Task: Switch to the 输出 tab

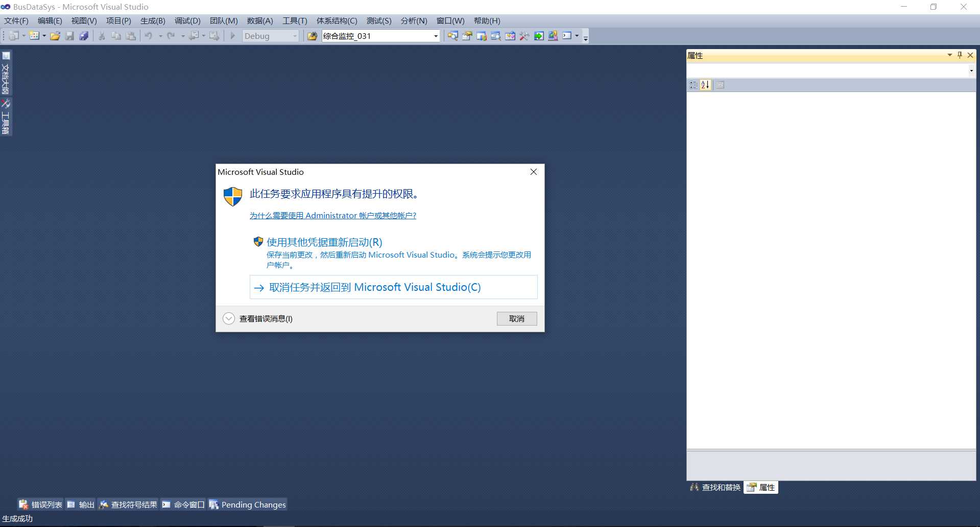Action: tap(81, 505)
